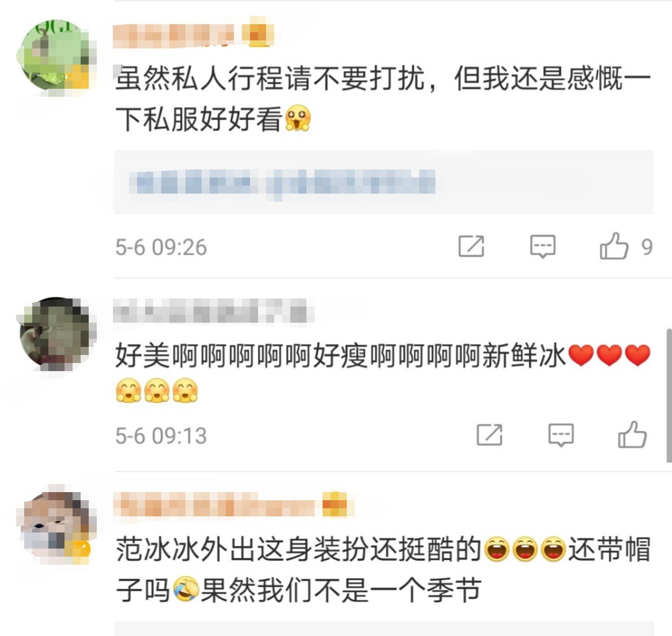
Task: Open the third commenter's blurred username
Action: point(214,505)
